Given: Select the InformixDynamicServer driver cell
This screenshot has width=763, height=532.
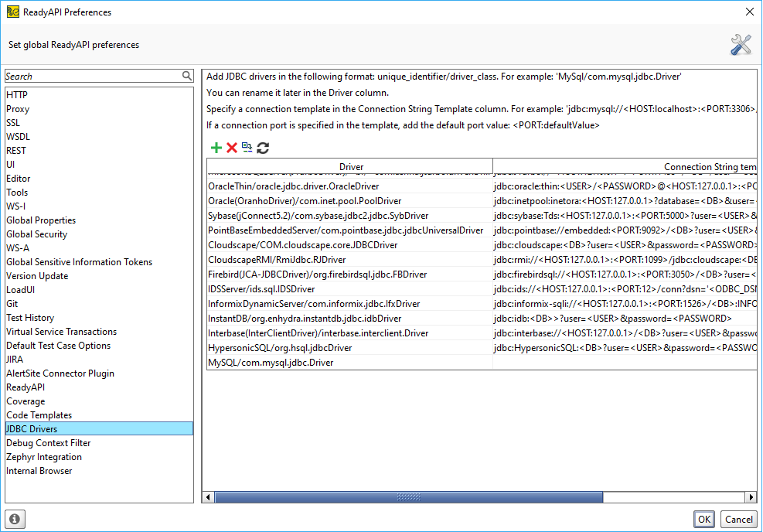Looking at the screenshot, I should pos(350,304).
